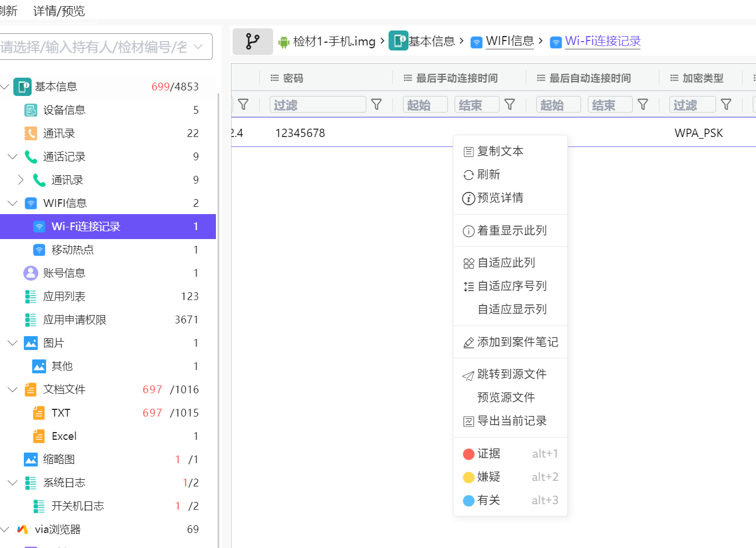Click the funnel icon for 最后手动连接时间 column
The image size is (756, 548).
click(x=510, y=104)
